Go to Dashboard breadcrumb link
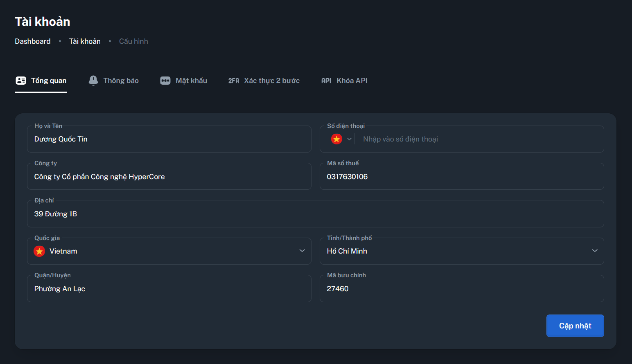632x364 pixels. pos(33,41)
